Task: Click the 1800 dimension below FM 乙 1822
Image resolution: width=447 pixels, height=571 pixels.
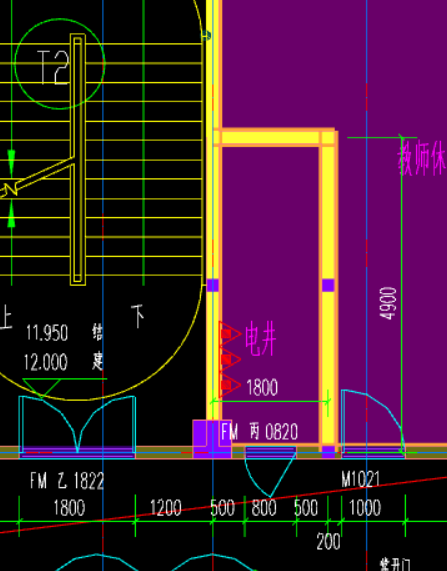Action: 69,508
